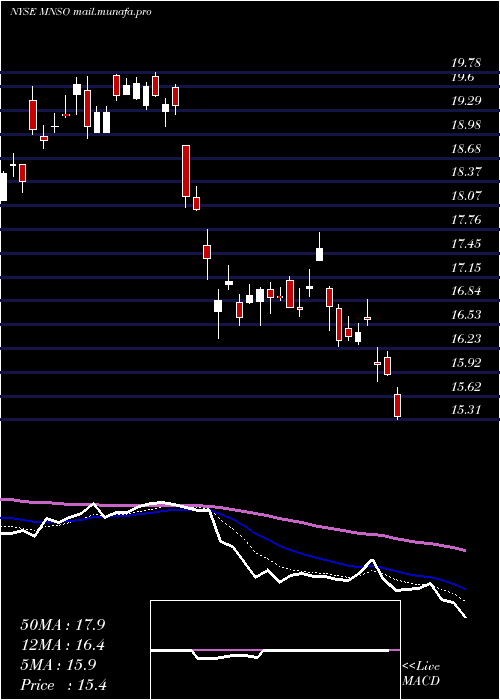Click the 5MA : 15.9 readout
500x700 pixels.
[x=58, y=665]
